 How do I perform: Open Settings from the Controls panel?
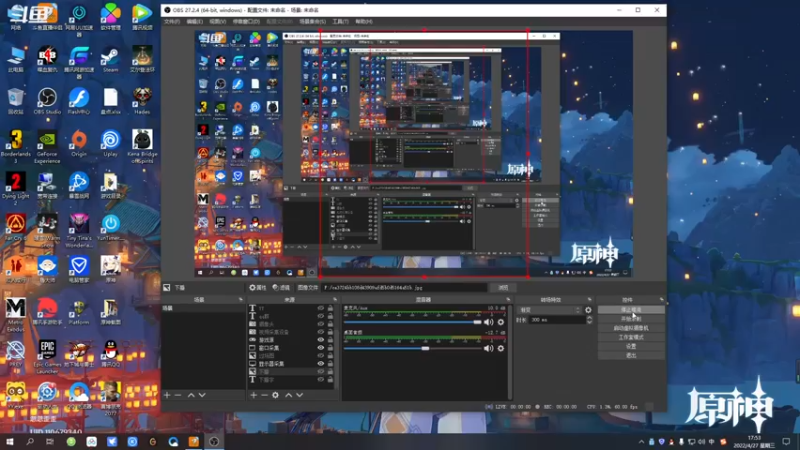click(x=631, y=346)
